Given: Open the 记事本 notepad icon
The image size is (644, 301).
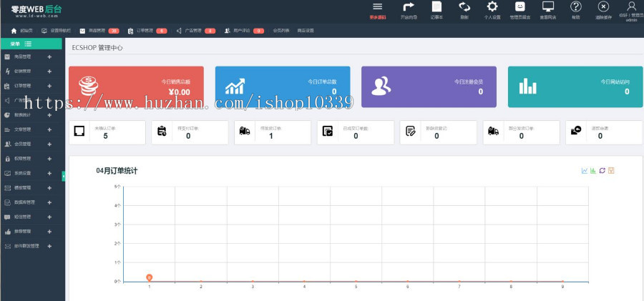Looking at the screenshot, I should click(x=436, y=7).
